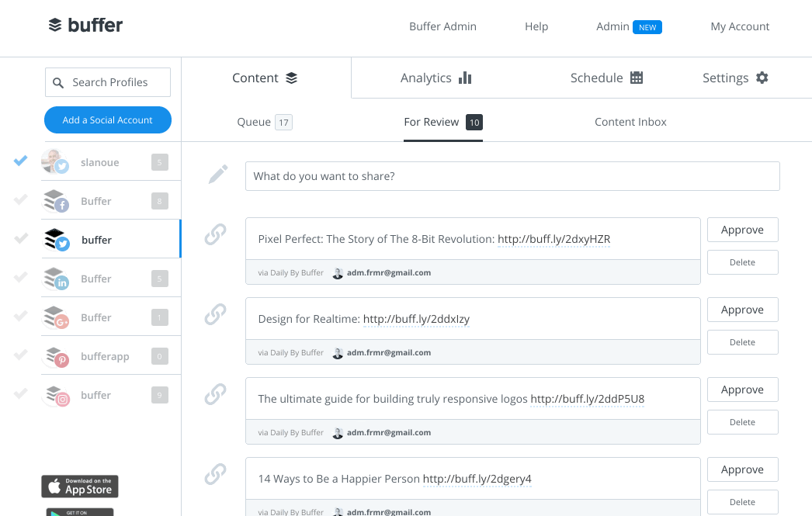This screenshot has height=516, width=812.
Task: Click selected buffer Twitter profile avatar
Action: tap(56, 240)
